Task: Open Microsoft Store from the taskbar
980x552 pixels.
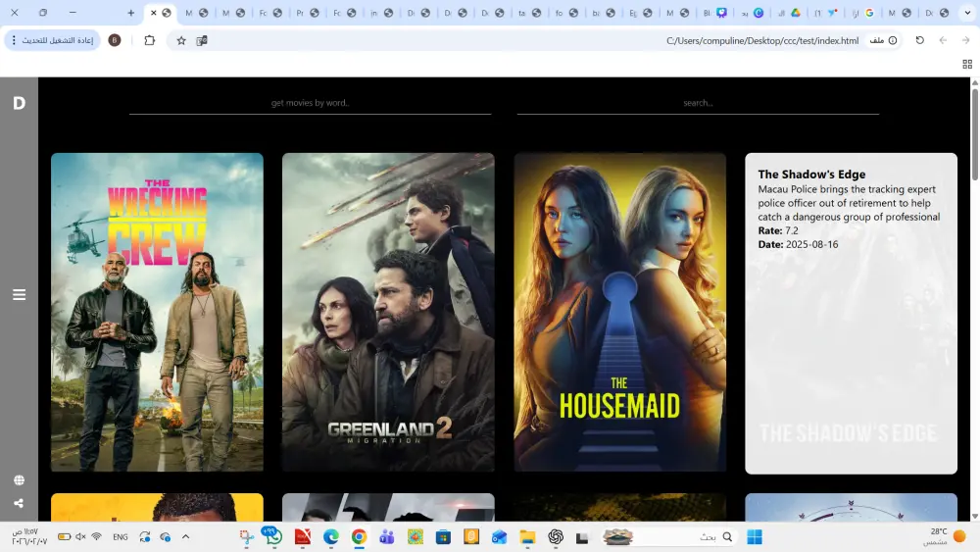Action: coord(443,537)
